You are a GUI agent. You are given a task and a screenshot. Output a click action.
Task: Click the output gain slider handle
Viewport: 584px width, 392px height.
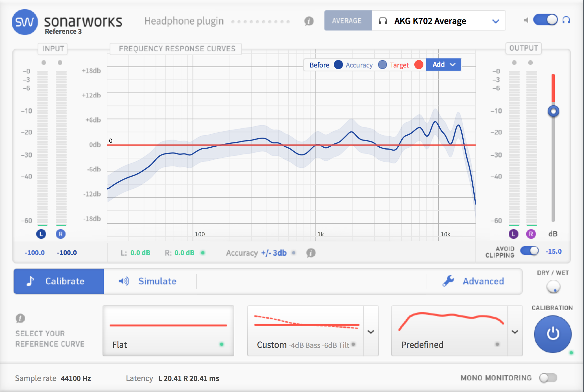(553, 111)
